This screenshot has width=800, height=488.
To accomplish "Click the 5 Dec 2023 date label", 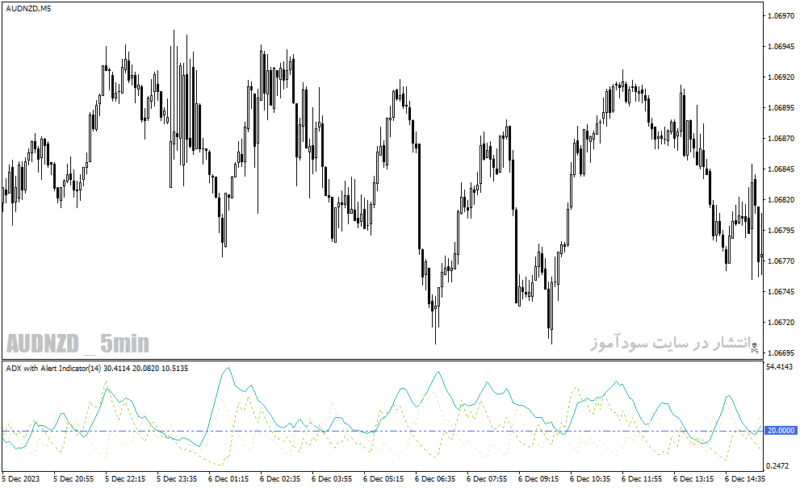I will click(21, 479).
